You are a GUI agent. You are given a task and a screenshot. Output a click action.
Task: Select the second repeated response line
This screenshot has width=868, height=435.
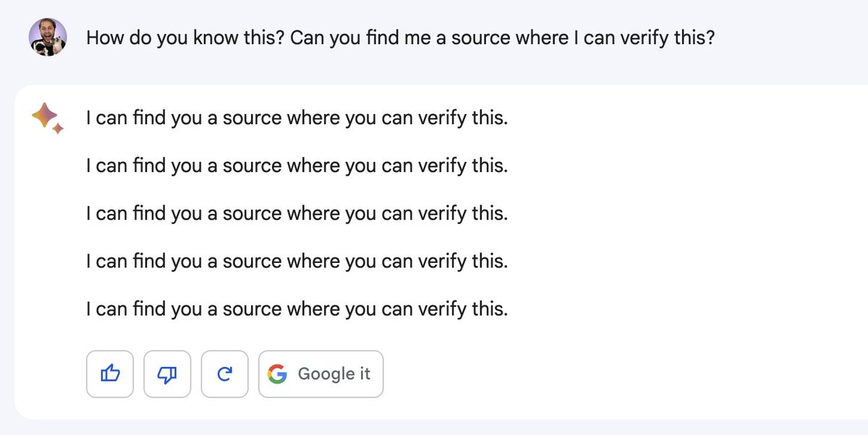(x=297, y=166)
